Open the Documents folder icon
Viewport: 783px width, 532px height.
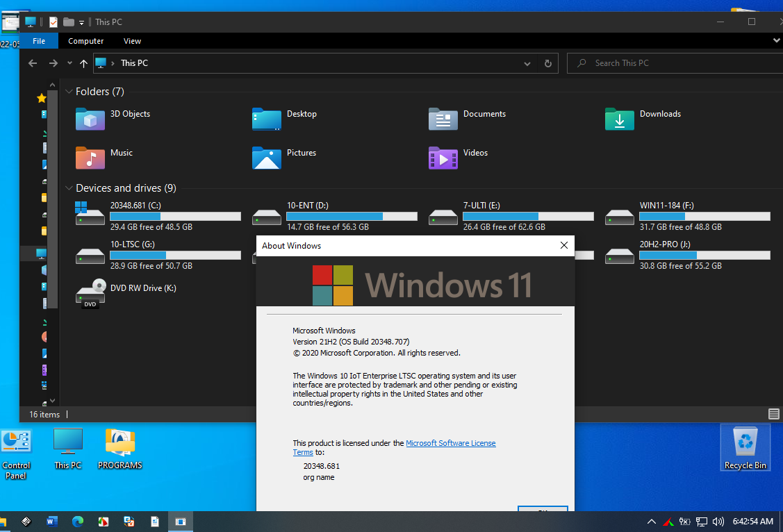[x=443, y=119]
